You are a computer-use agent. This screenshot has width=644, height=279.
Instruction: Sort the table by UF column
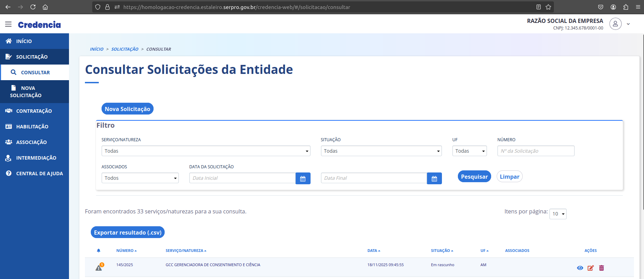[485, 251]
